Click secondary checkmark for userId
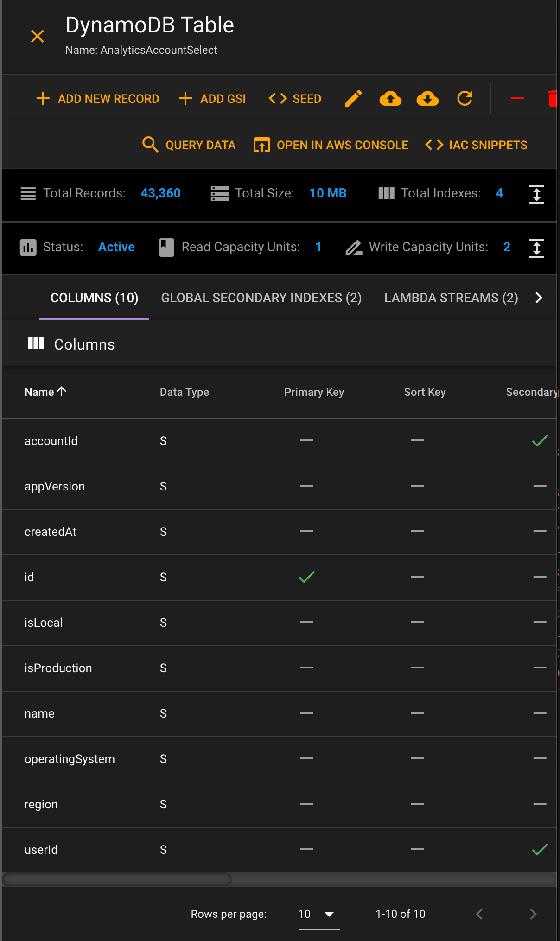Viewport: 560px width, 941px height. pos(540,849)
